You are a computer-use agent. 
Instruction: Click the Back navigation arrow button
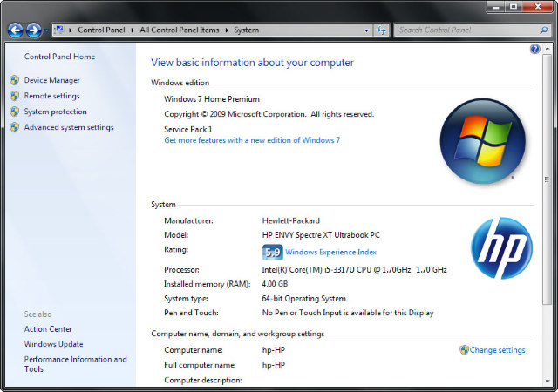(x=15, y=30)
